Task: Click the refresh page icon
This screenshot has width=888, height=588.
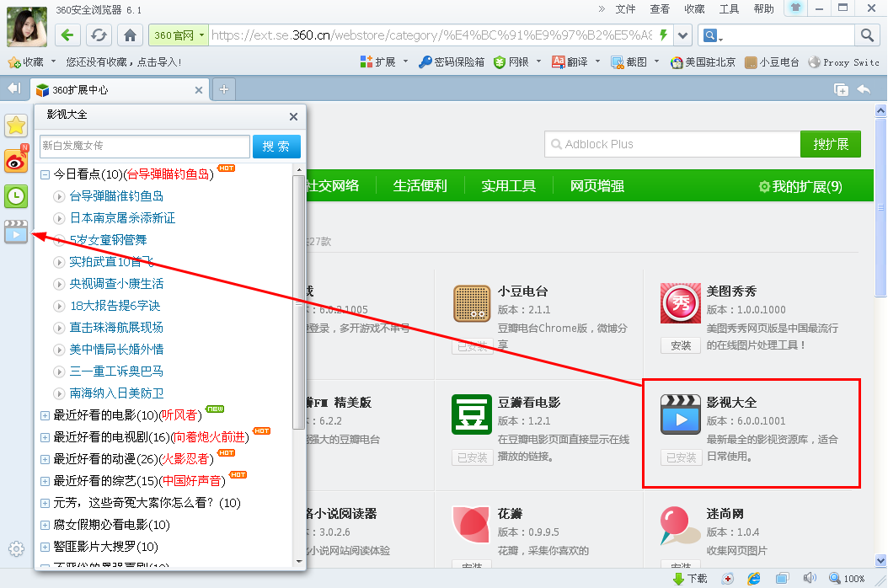Action: click(x=99, y=35)
